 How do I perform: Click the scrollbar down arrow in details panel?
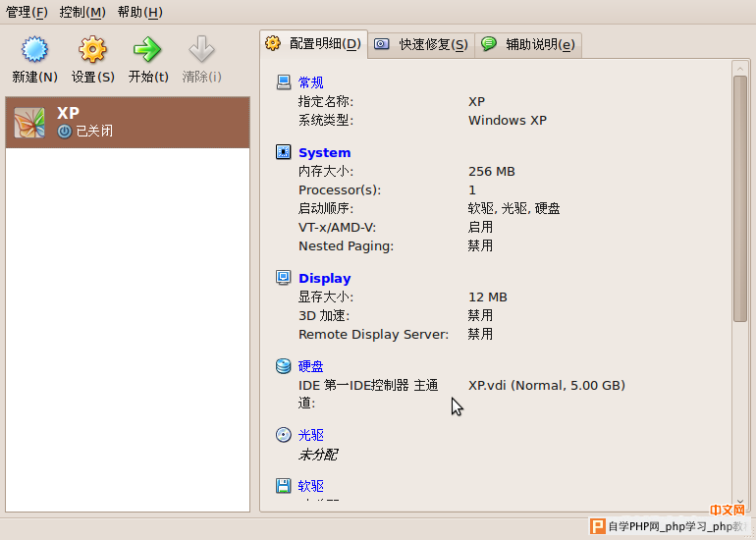[x=739, y=503]
